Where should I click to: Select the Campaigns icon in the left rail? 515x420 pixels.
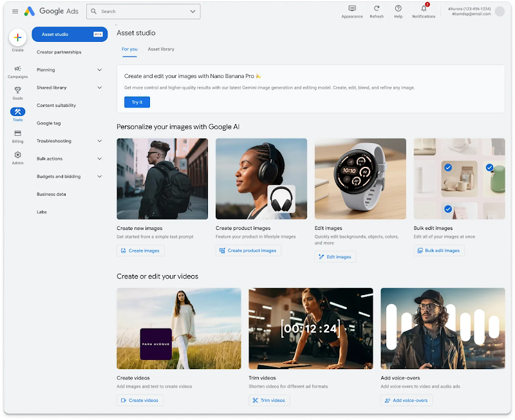coord(17,70)
